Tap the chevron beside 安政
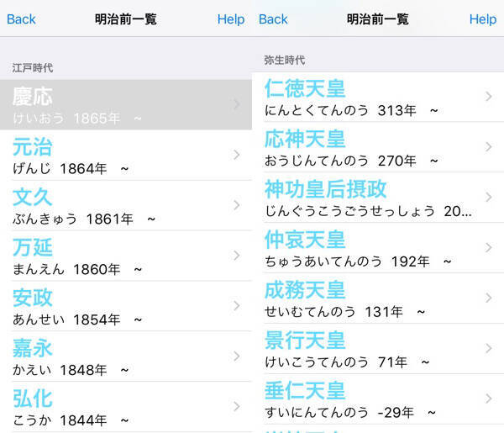 tap(237, 306)
